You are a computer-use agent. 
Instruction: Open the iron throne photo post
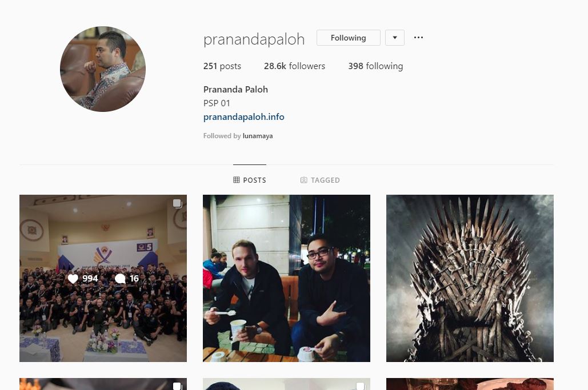click(470, 278)
